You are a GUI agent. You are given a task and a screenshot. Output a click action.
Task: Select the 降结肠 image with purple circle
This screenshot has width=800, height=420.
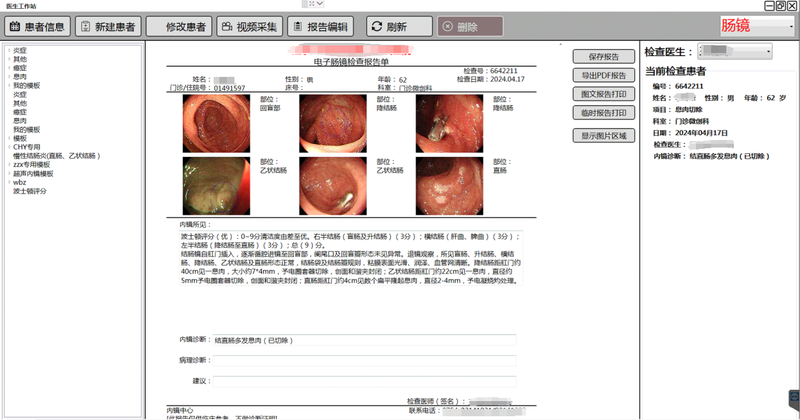333,123
